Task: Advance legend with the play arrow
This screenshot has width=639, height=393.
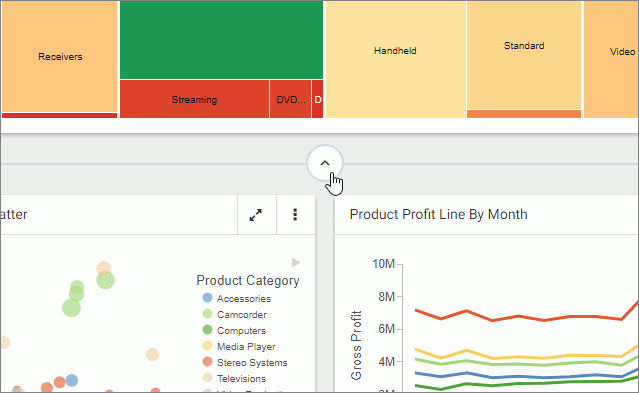Action: pyautogui.click(x=296, y=263)
